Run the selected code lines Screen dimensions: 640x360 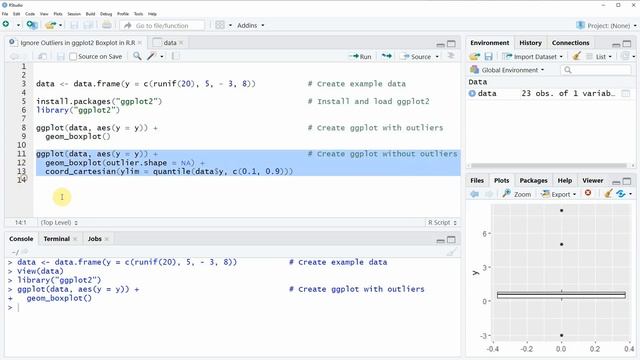(360, 56)
